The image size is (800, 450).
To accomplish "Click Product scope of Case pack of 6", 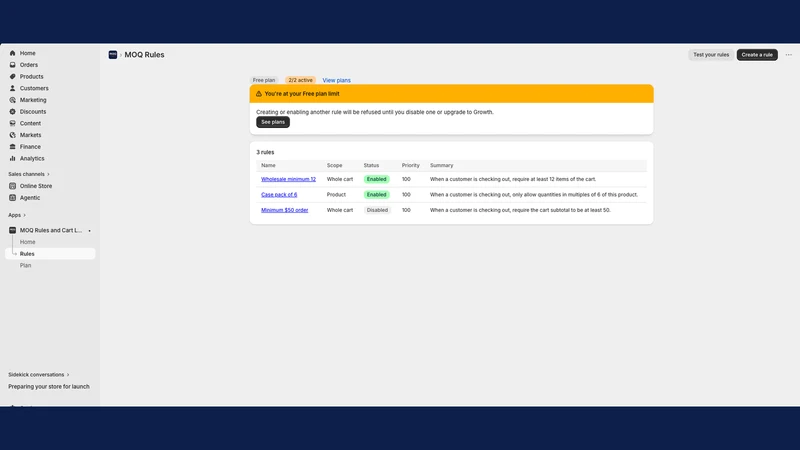I will [x=336, y=194].
